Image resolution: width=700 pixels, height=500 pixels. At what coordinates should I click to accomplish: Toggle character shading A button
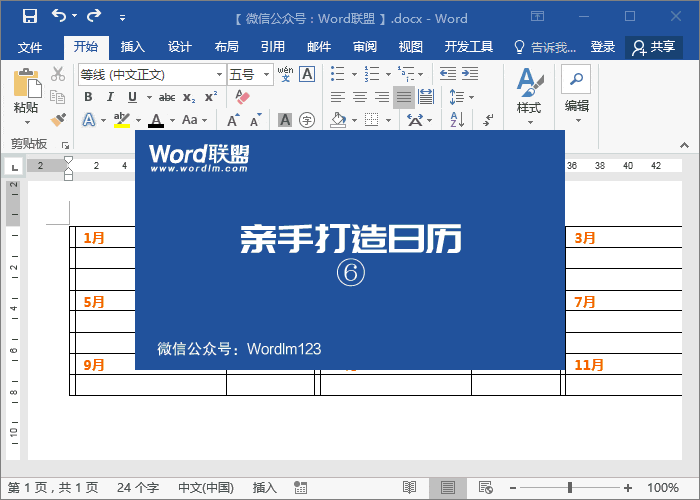coord(285,120)
